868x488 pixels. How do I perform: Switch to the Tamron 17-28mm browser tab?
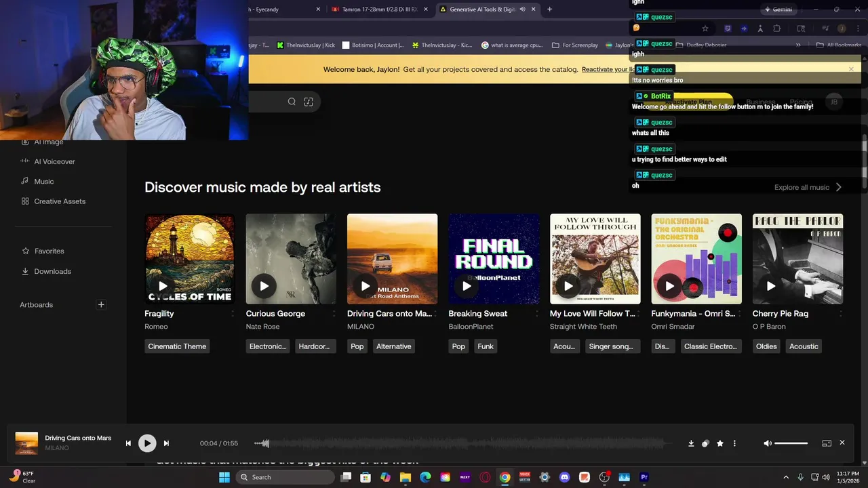380,9
